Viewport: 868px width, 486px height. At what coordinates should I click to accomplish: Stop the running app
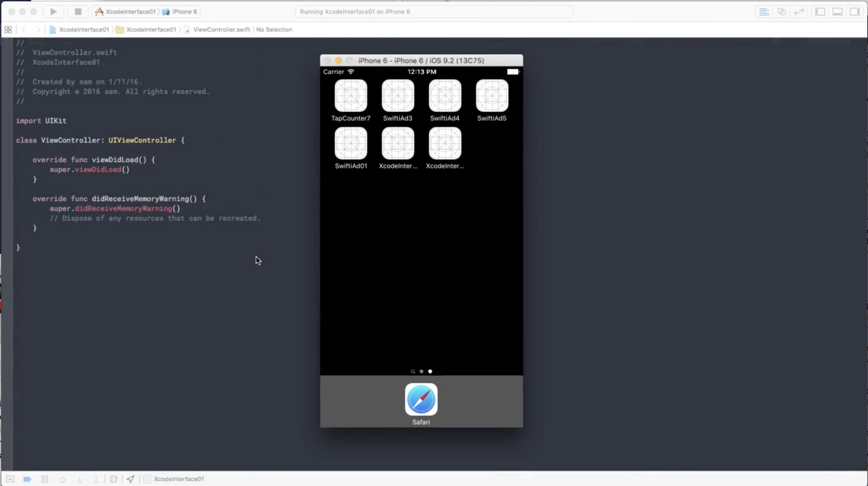(x=78, y=12)
